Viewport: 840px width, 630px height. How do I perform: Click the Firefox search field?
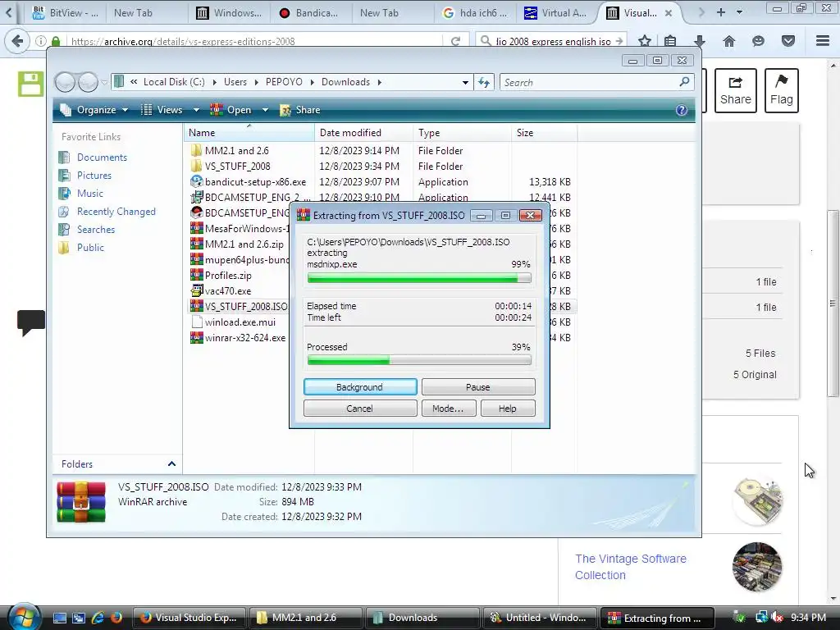click(x=552, y=41)
